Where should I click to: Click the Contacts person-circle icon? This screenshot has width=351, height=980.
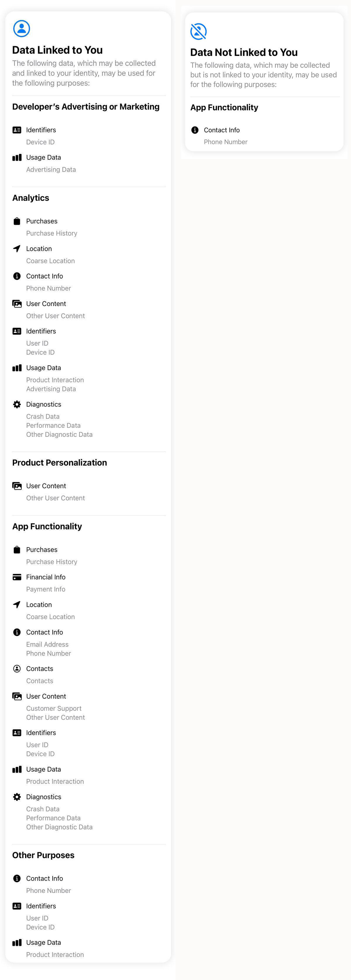17,668
